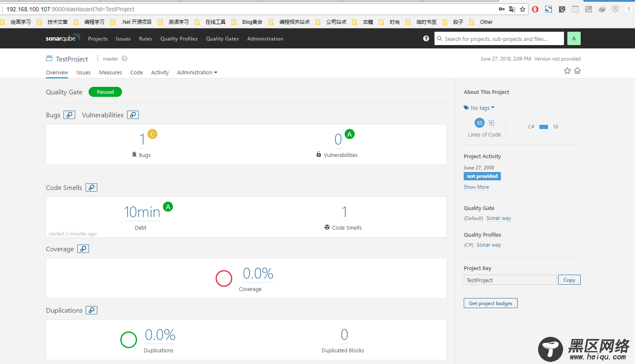The width and height of the screenshot is (635, 364).
Task: Bookmark page with browser star icon
Action: click(523, 9)
